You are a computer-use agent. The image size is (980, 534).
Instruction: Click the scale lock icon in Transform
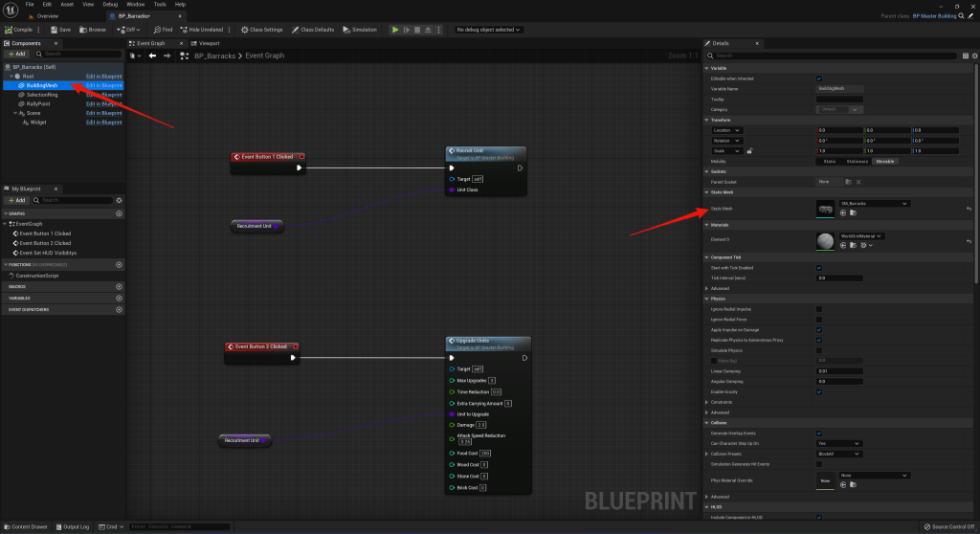pyautogui.click(x=749, y=150)
